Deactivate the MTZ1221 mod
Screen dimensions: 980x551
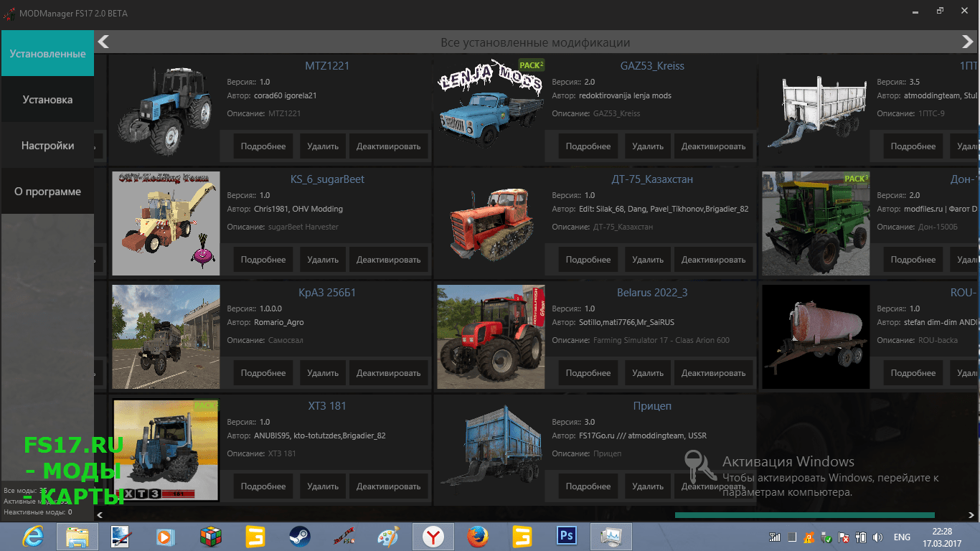[389, 146]
